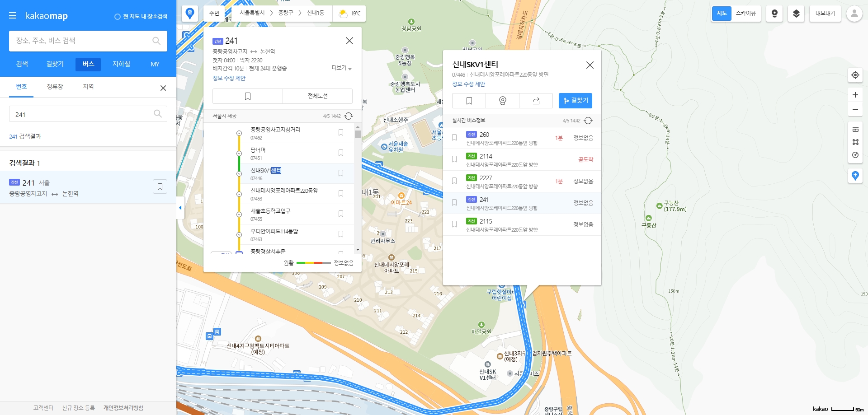Toggle bookmark for 새솔초등학교입구 stop
Screen dimensions: 868x415
[x=341, y=214]
